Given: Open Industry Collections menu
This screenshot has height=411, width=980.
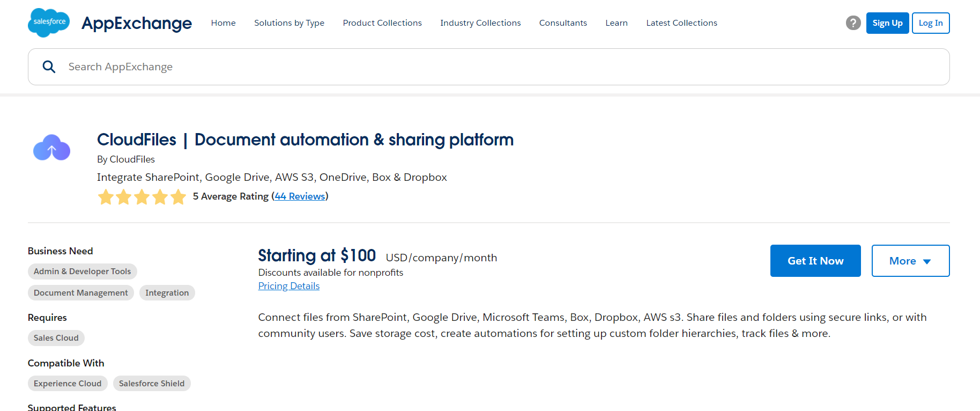Looking at the screenshot, I should pos(480,23).
